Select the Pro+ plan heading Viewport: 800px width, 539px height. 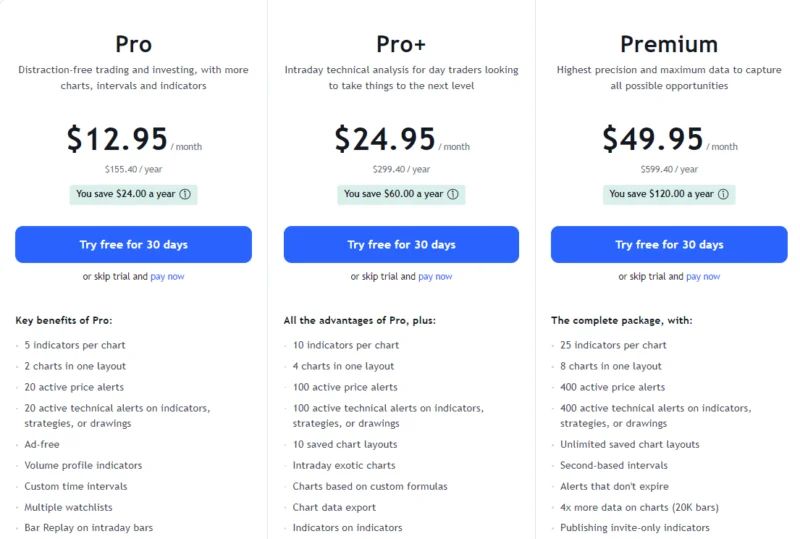tap(401, 44)
